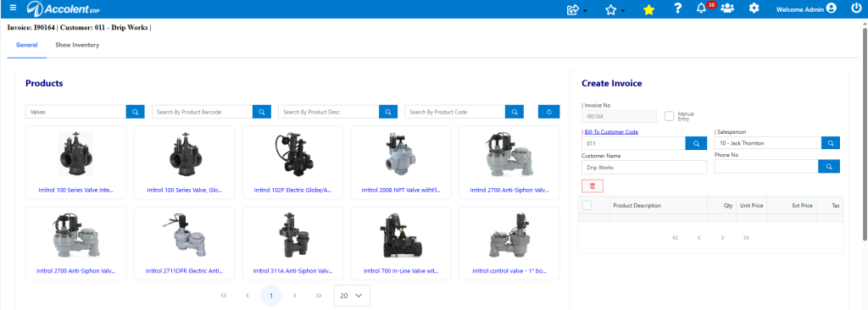Open the users group icon
The width and height of the screenshot is (868, 310).
tap(727, 8)
